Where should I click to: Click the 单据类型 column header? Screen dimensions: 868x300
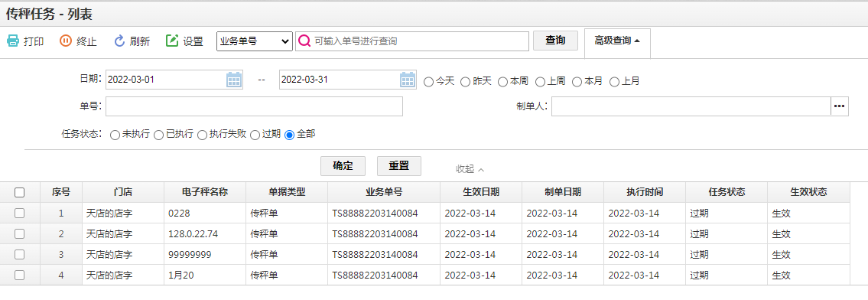click(x=287, y=192)
